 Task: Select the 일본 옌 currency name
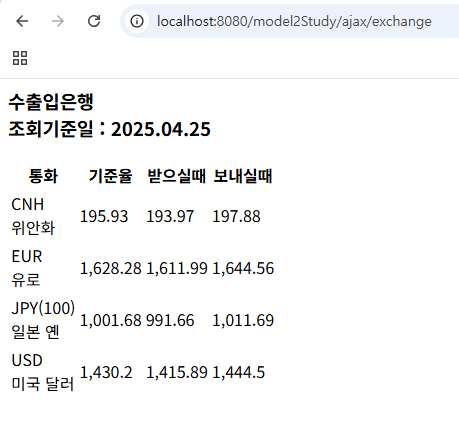tap(35, 332)
